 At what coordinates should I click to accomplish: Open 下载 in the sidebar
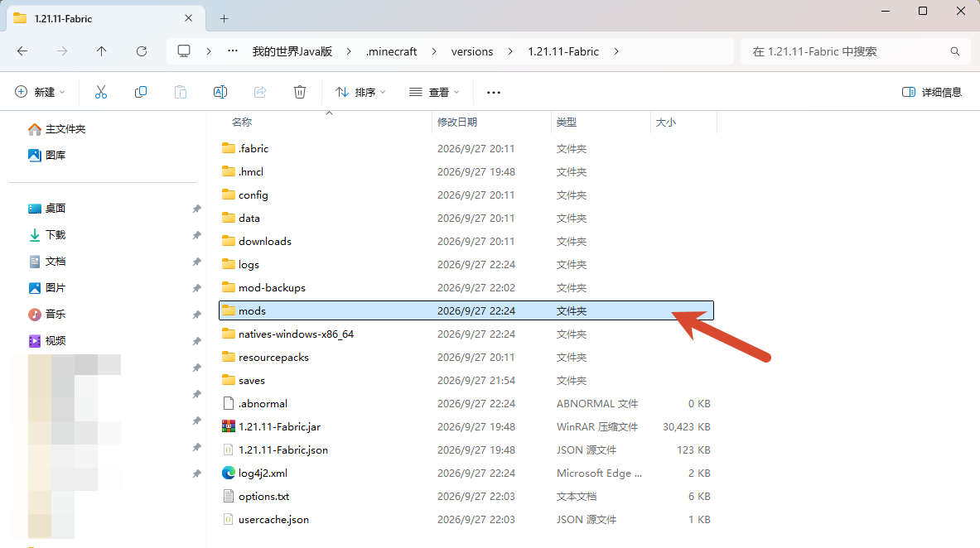pos(47,235)
